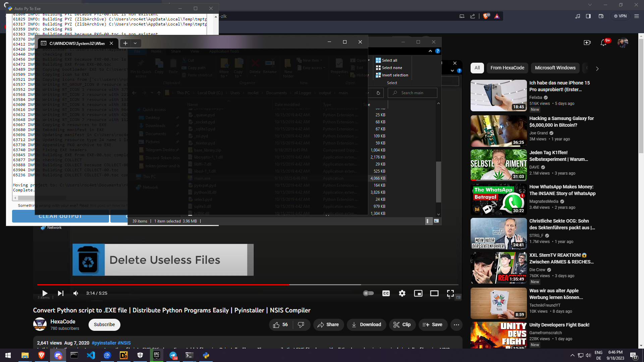Open more actions menu for video
This screenshot has height=362, width=644.
click(457, 324)
